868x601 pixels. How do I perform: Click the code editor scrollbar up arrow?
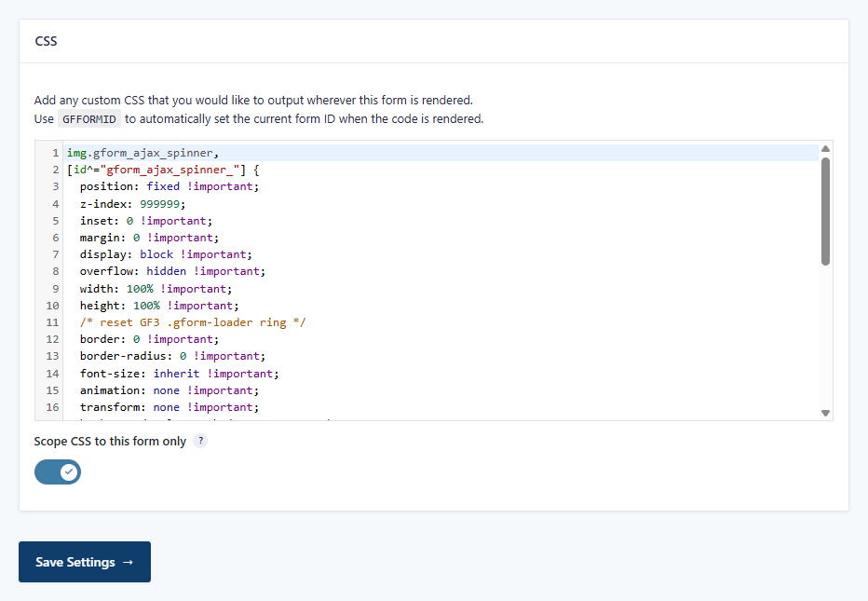pos(825,148)
